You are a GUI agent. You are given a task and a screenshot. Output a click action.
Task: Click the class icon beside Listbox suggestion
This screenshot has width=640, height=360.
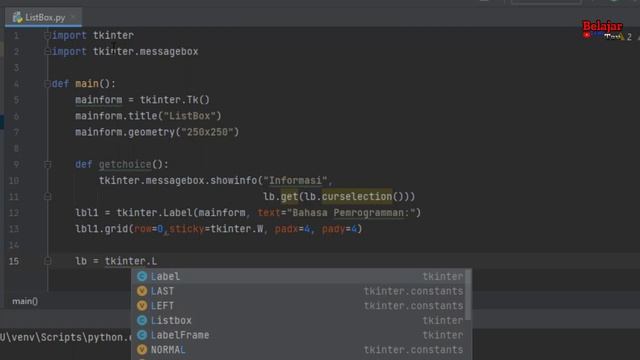[142, 320]
